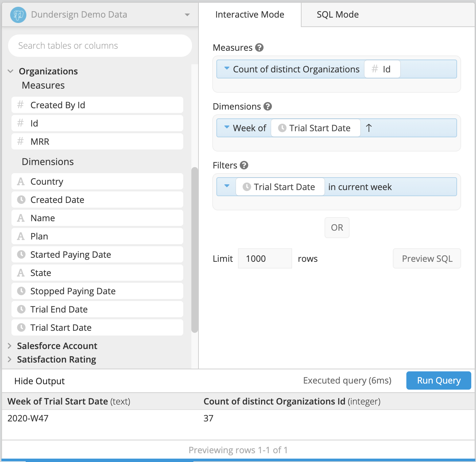Screen dimensions: 476x462
Task: Click the clock icon beside Stopped Paying Date
Action: coord(21,291)
